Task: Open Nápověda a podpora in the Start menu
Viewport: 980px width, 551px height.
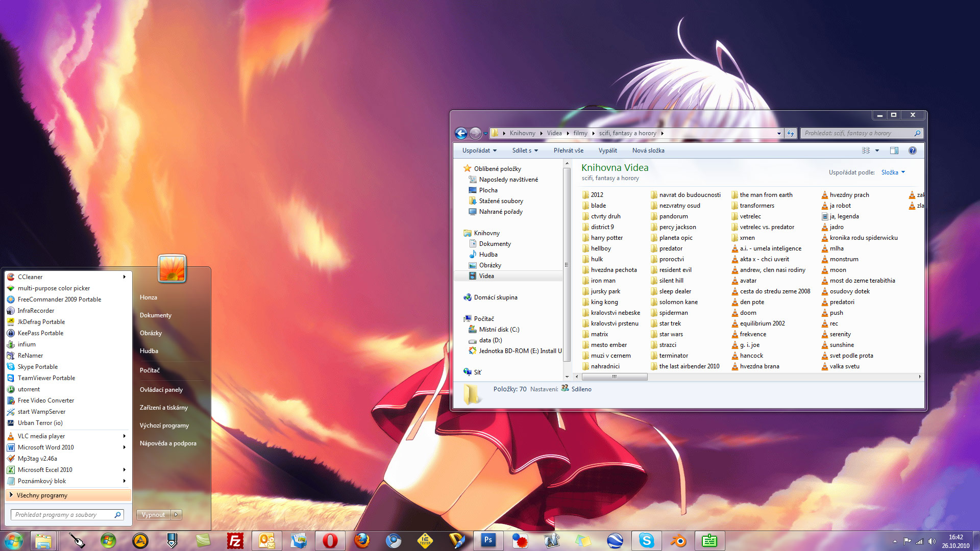Action: [x=168, y=443]
